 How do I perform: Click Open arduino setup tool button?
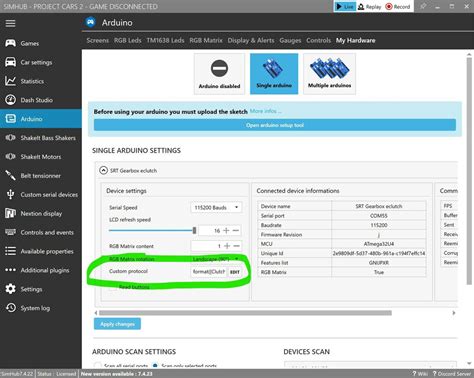275,125
